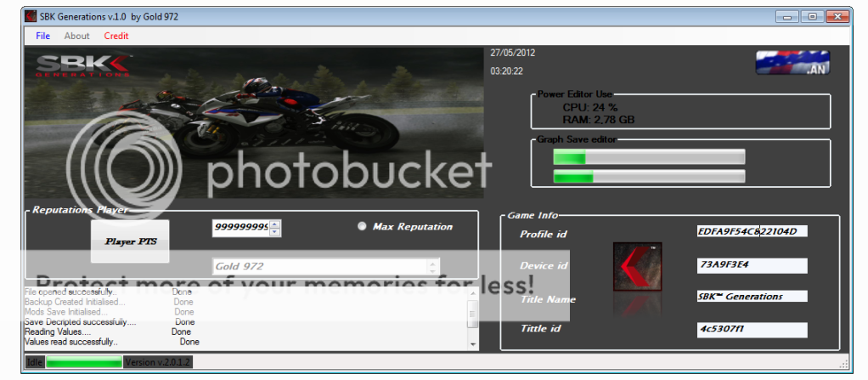Click the first Graph Save editor progress bar
This screenshot has height=380, width=868.
tap(649, 156)
